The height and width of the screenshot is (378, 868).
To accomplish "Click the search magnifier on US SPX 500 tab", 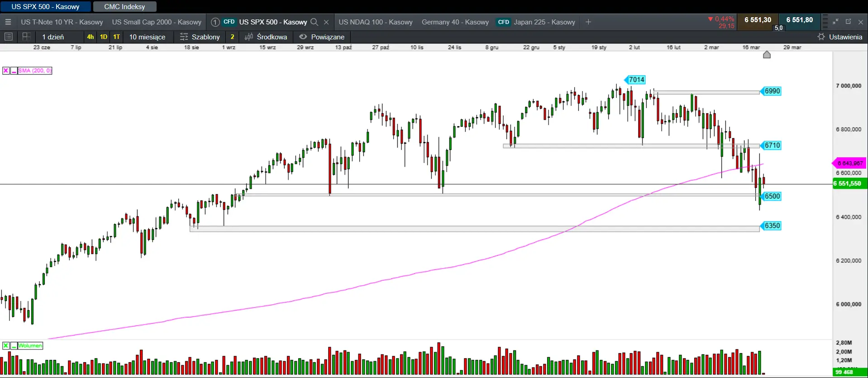I will pos(314,22).
